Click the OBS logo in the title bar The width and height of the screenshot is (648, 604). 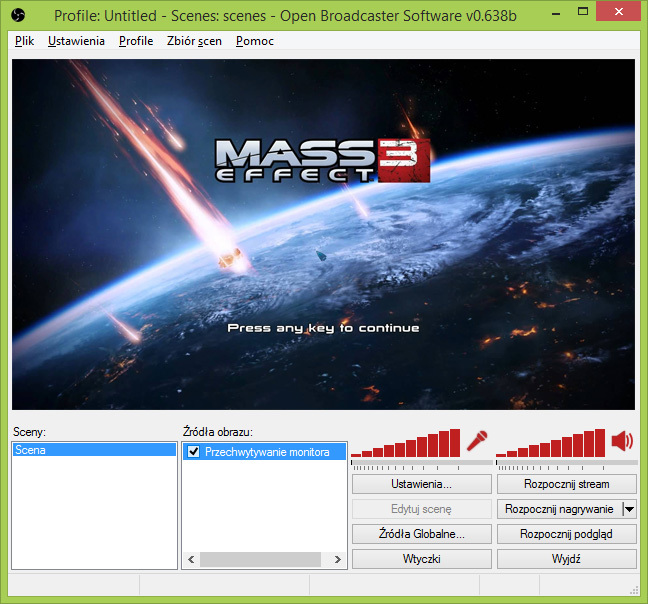pyautogui.click(x=18, y=15)
